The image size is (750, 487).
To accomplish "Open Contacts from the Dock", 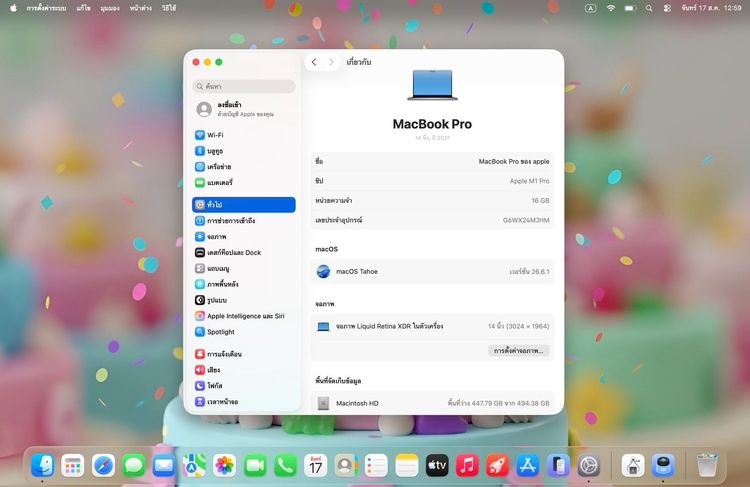I will pyautogui.click(x=346, y=465).
